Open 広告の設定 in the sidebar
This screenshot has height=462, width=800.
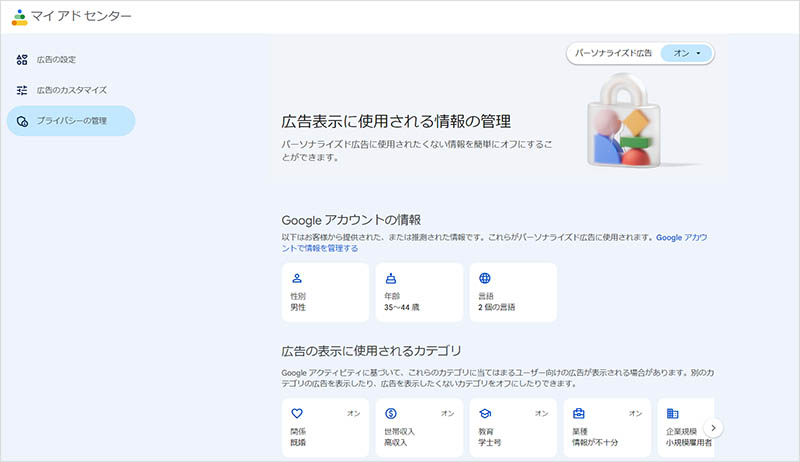tap(57, 60)
